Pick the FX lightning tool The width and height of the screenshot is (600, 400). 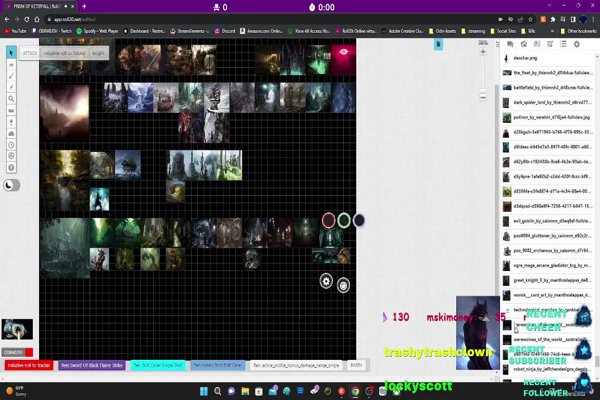point(11,87)
